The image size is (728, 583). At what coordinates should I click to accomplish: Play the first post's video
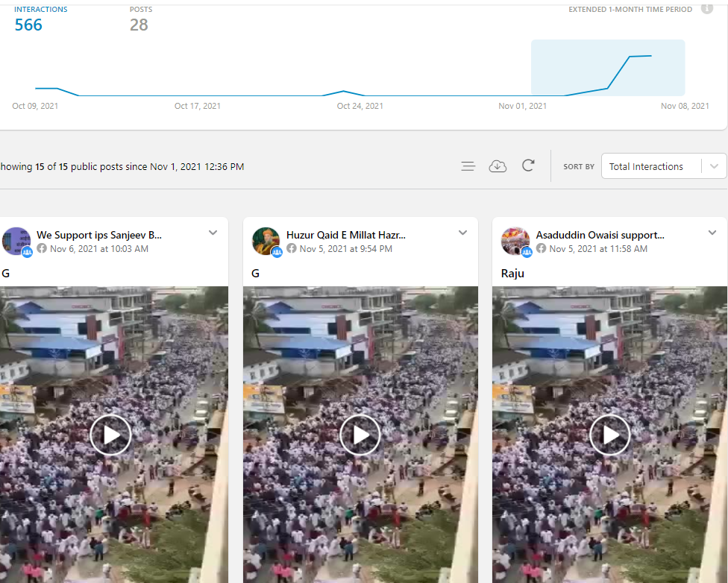pos(110,435)
